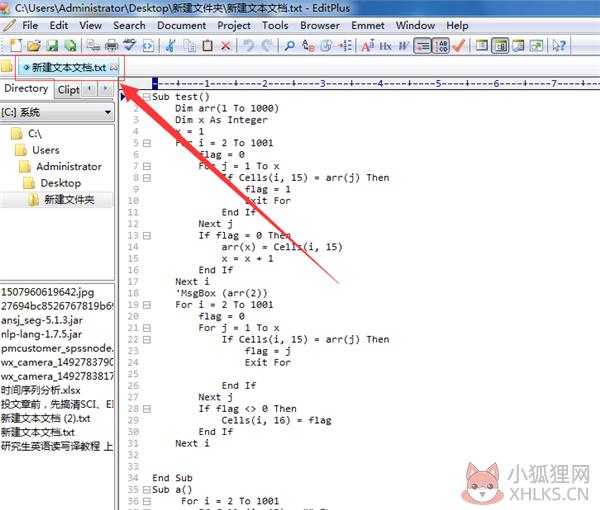Open the Emmet menu
Screen dimensions: 600x510
368,25
